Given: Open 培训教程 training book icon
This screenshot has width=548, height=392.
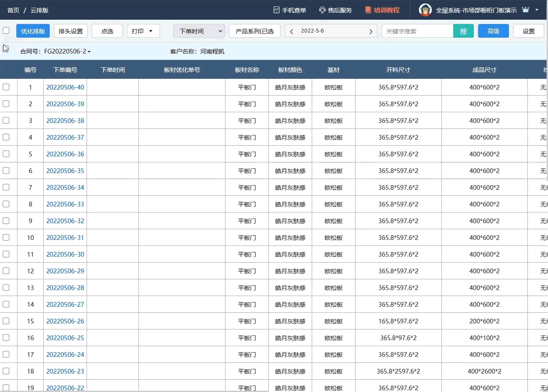Looking at the screenshot, I should point(368,10).
